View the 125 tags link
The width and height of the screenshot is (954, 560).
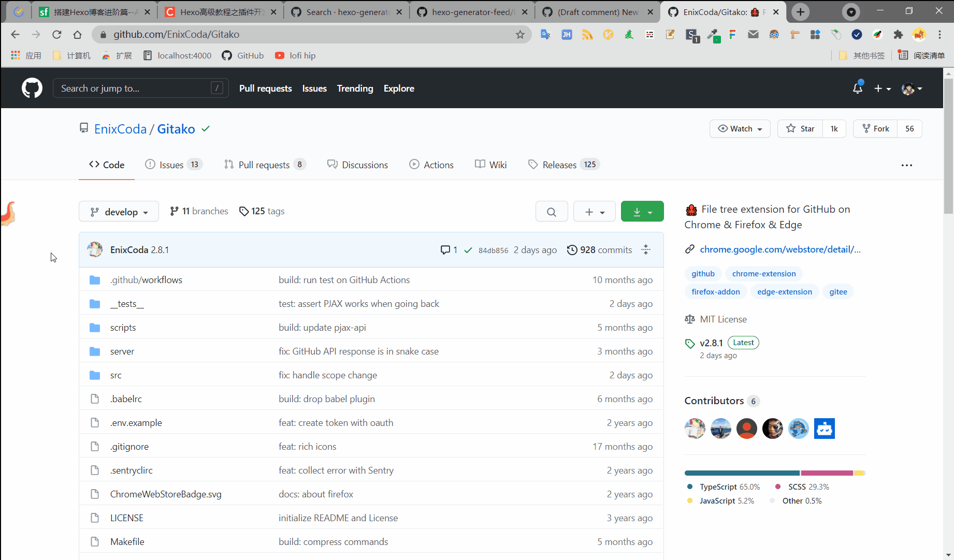(262, 211)
